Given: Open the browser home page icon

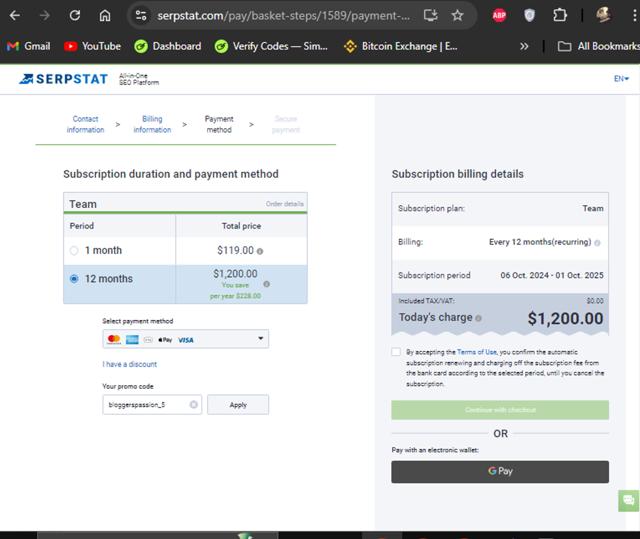Looking at the screenshot, I should coord(105,16).
